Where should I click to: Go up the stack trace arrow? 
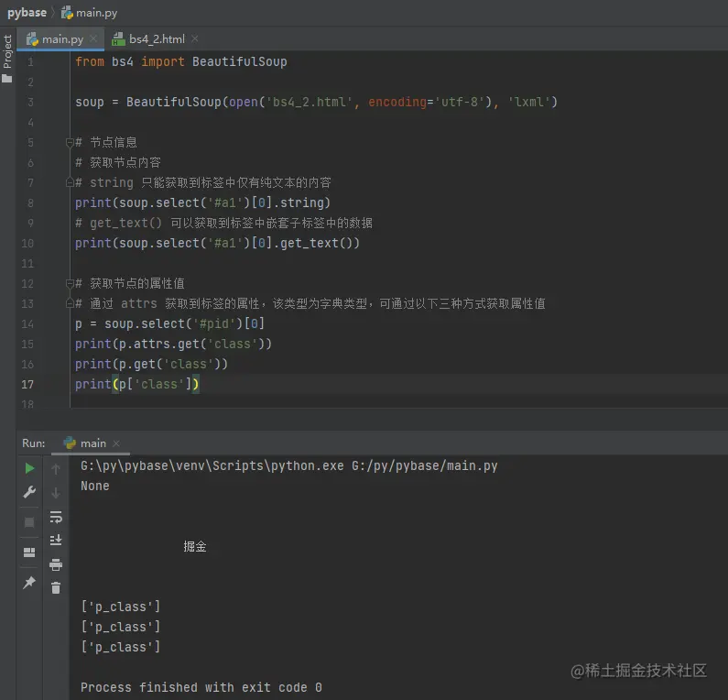tap(56, 469)
